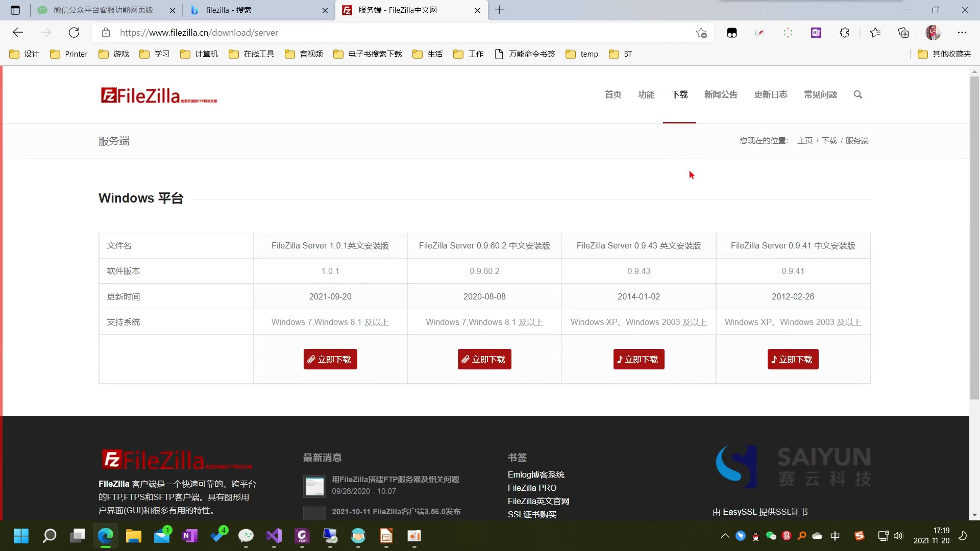Open FileZilla英文官网 footer link
The width and height of the screenshot is (980, 551).
[x=538, y=501]
